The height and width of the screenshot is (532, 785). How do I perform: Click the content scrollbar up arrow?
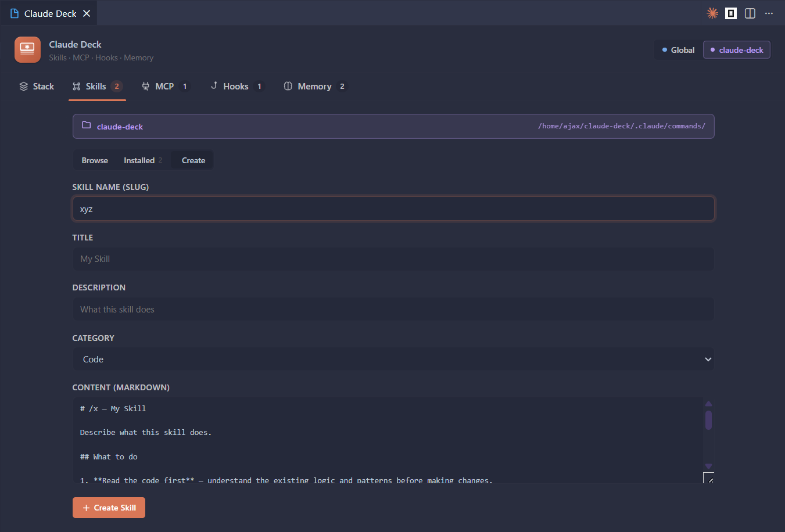[x=708, y=403]
